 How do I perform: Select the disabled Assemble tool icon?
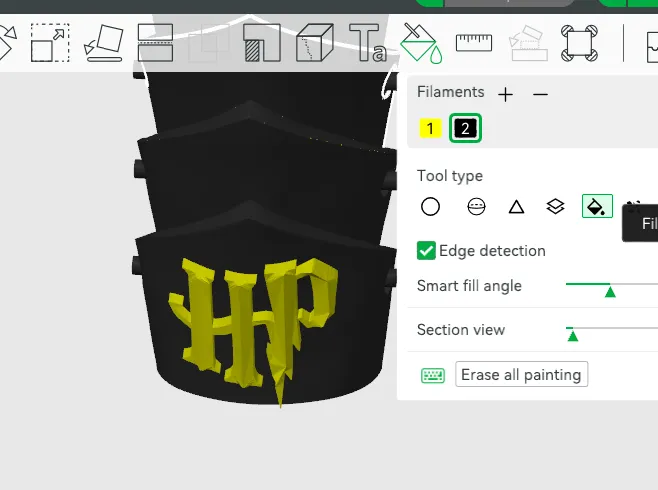coord(527,43)
